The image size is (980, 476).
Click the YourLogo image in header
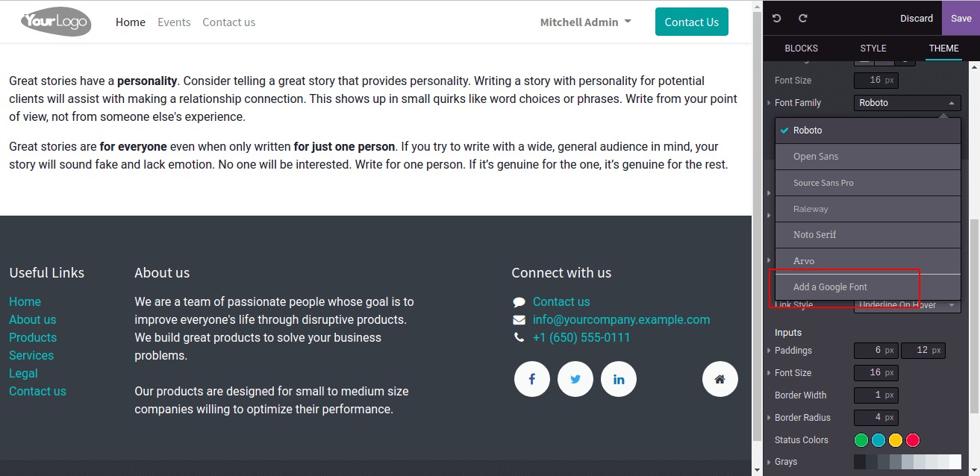point(56,22)
